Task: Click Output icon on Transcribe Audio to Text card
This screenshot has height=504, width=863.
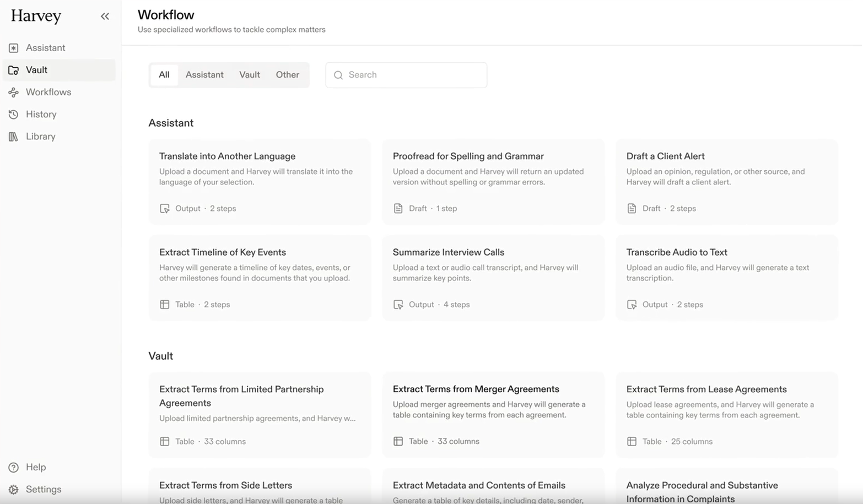Action: [632, 305]
